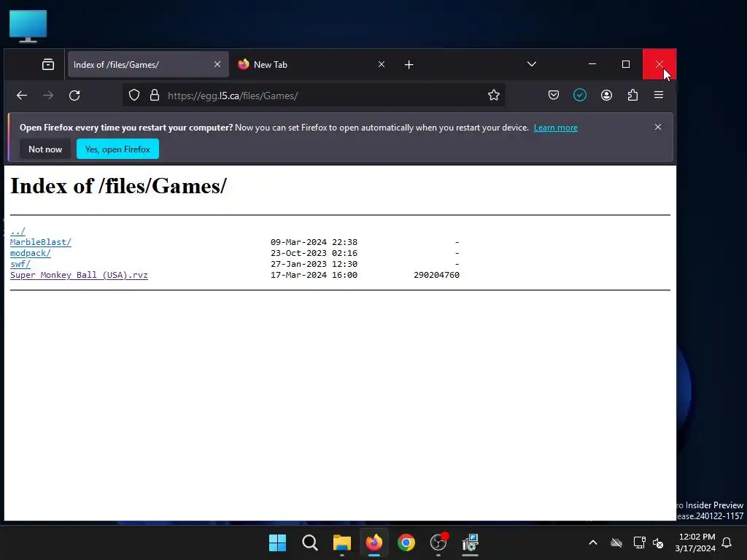
Task: Close the Index of /files/Games/ tab
Action: 217,64
